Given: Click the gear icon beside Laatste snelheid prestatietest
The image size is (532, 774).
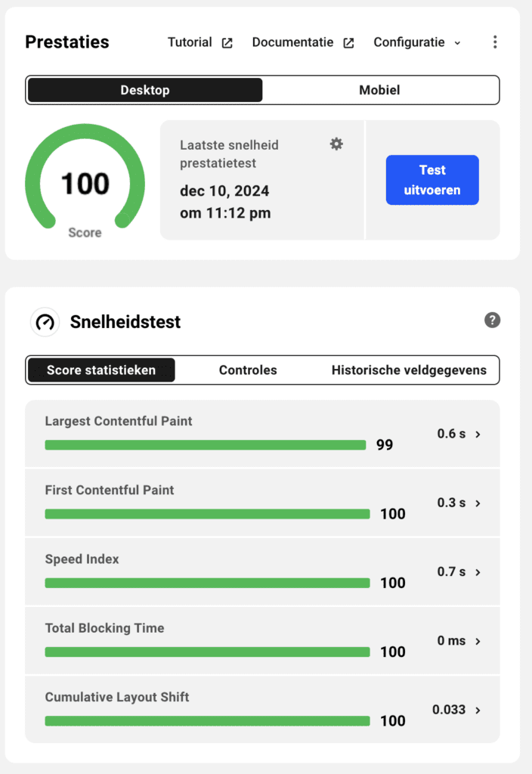Looking at the screenshot, I should click(x=336, y=144).
